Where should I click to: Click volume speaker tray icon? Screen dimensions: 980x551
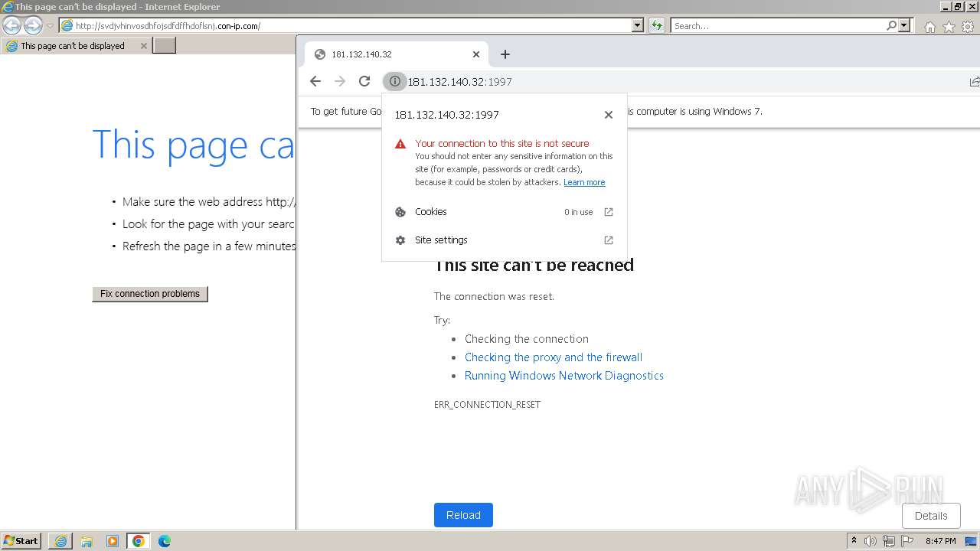871,541
